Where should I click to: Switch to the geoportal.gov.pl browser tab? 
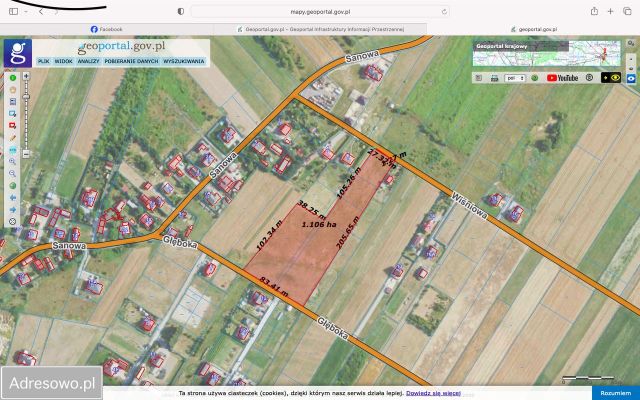point(534,29)
